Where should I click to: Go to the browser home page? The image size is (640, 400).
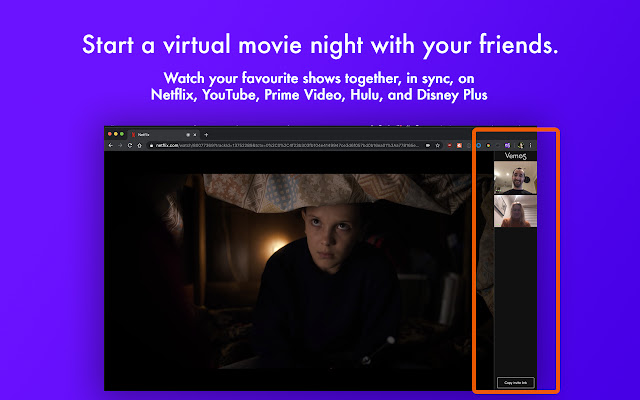coord(140,145)
